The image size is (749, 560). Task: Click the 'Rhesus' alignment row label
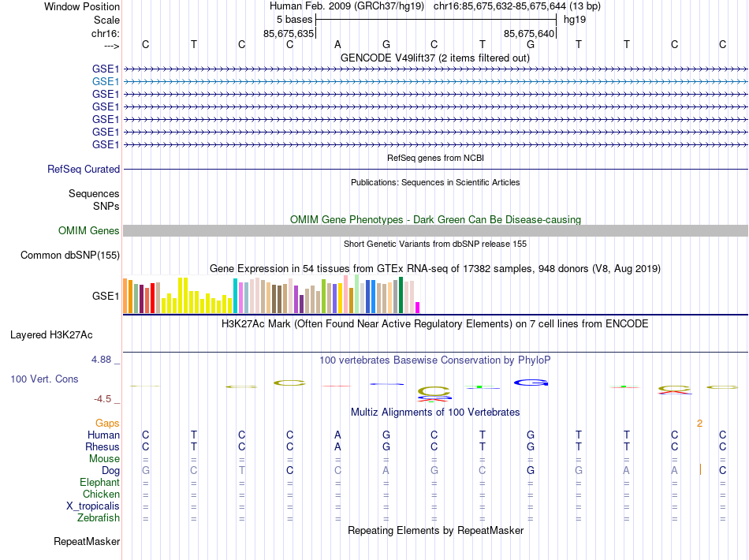tap(102, 446)
